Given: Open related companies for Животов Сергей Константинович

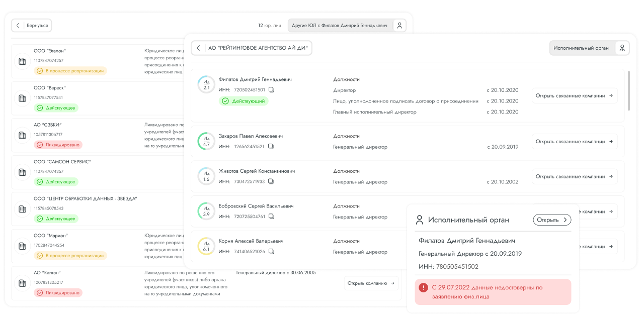Looking at the screenshot, I should click(x=574, y=177).
